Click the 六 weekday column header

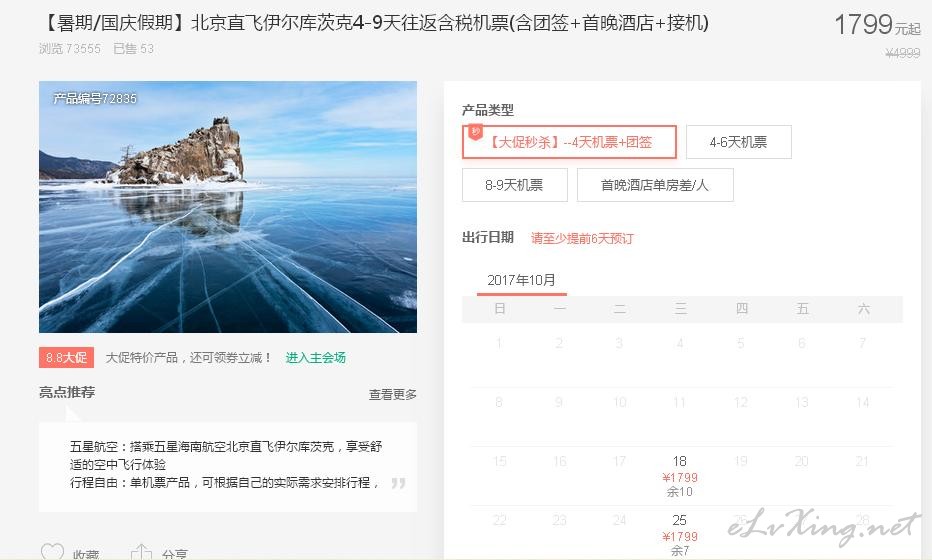pos(864,309)
